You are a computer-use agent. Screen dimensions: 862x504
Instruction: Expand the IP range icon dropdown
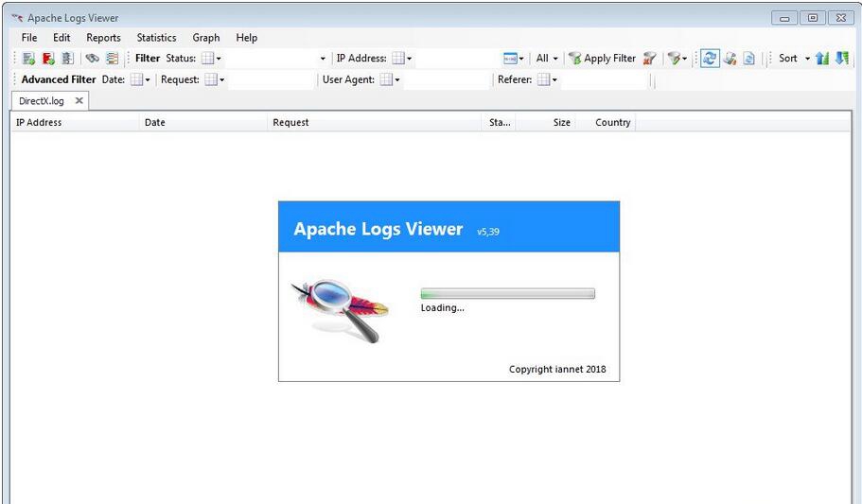(x=521, y=59)
